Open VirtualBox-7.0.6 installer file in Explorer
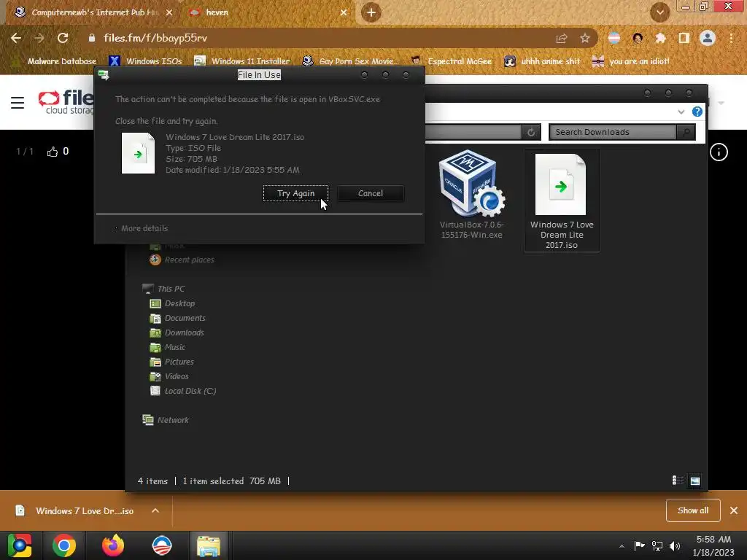This screenshot has width=747, height=560. [472, 194]
